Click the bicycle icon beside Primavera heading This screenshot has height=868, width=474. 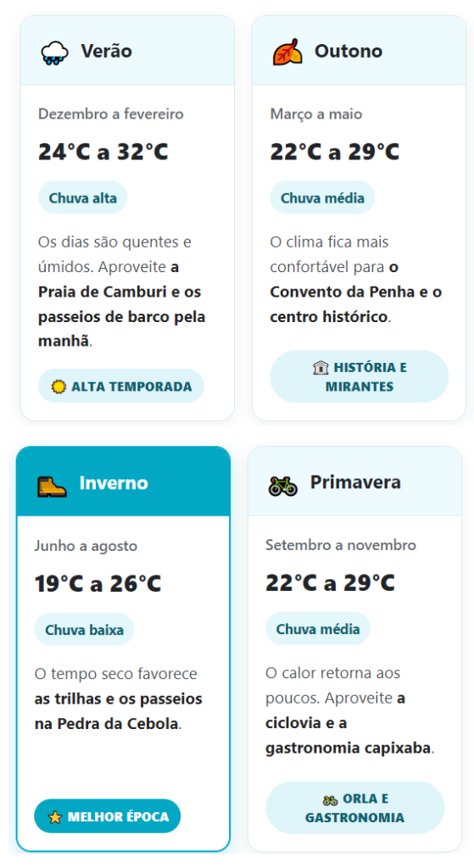(283, 485)
